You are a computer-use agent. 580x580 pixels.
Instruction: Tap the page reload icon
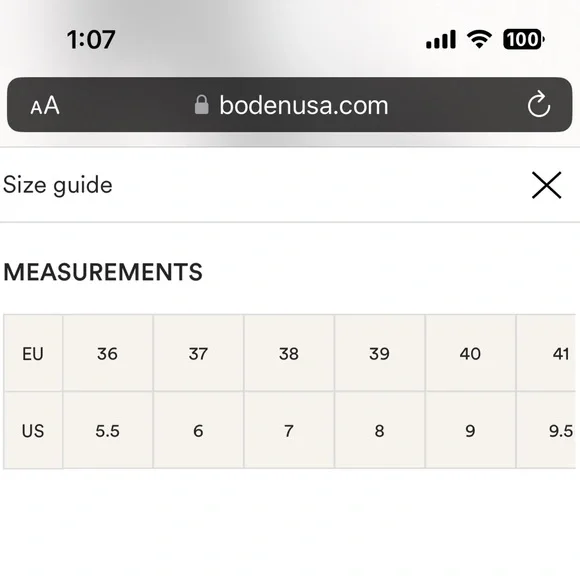coord(539,104)
